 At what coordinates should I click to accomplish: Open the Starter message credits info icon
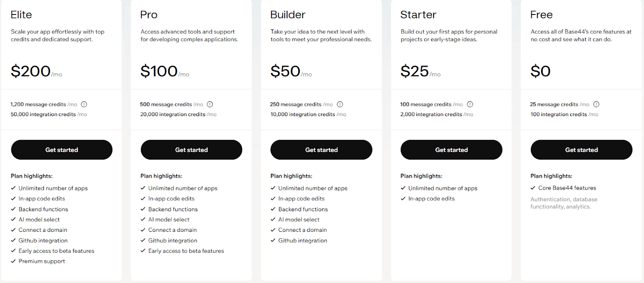[470, 104]
